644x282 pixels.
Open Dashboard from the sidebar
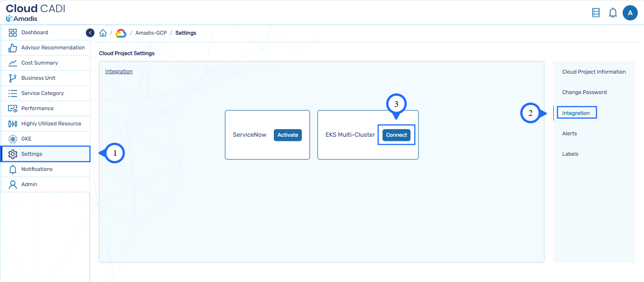click(35, 33)
